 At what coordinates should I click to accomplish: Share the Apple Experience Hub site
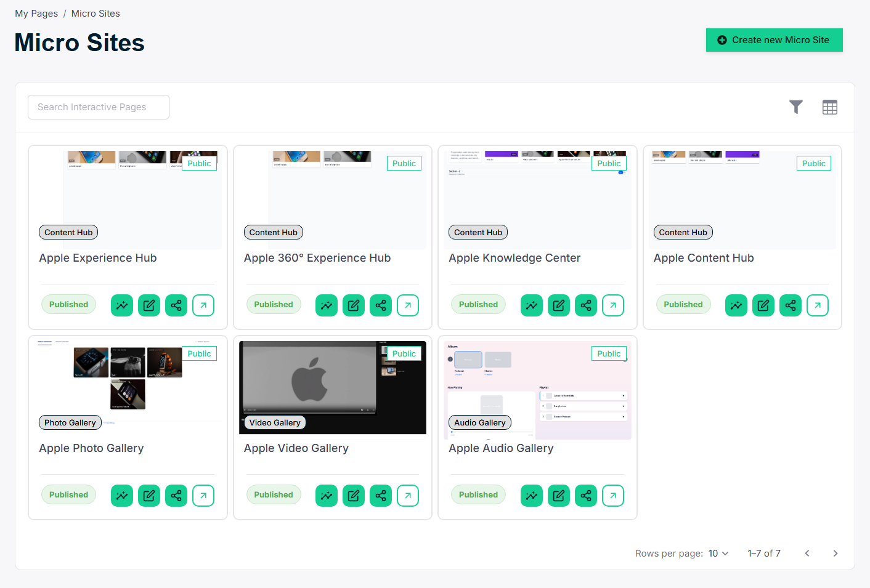click(176, 305)
